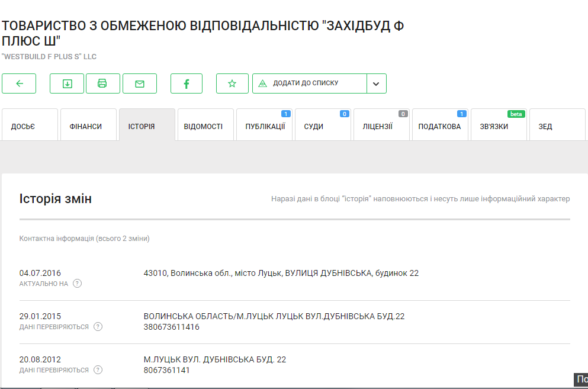
Task: Open the Податкова tab
Action: click(x=439, y=126)
